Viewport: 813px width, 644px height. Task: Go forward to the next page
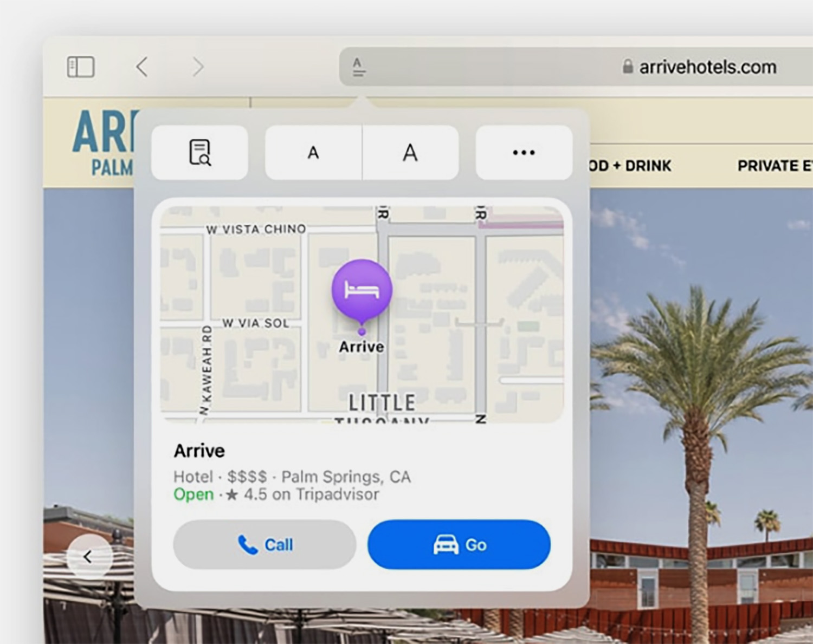[198, 67]
